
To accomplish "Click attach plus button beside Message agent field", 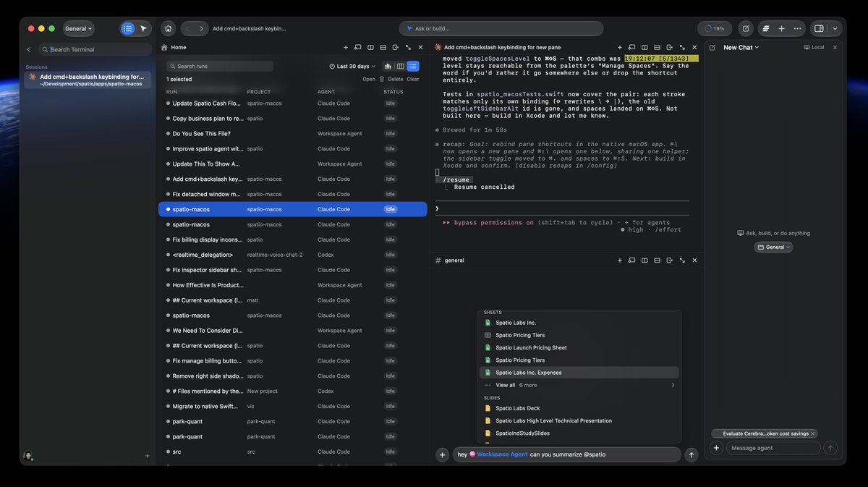I will point(716,448).
